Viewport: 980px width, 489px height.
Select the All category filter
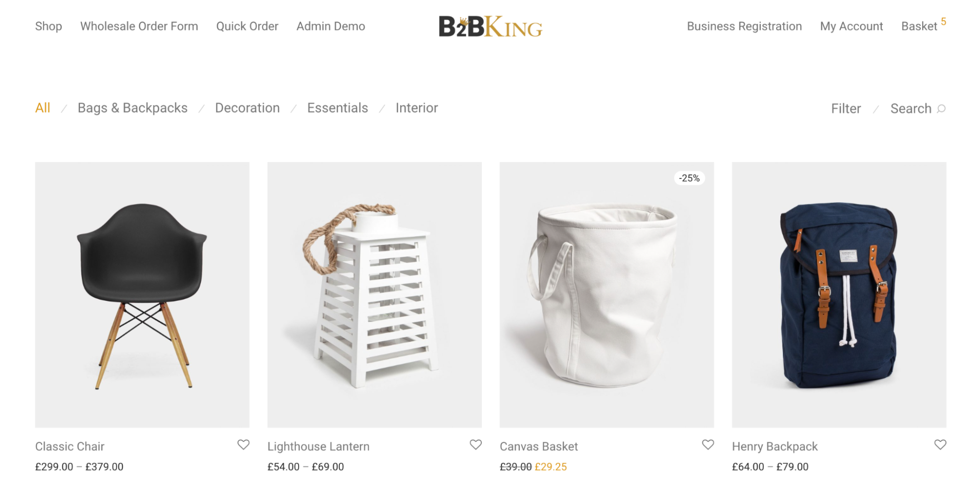(43, 108)
